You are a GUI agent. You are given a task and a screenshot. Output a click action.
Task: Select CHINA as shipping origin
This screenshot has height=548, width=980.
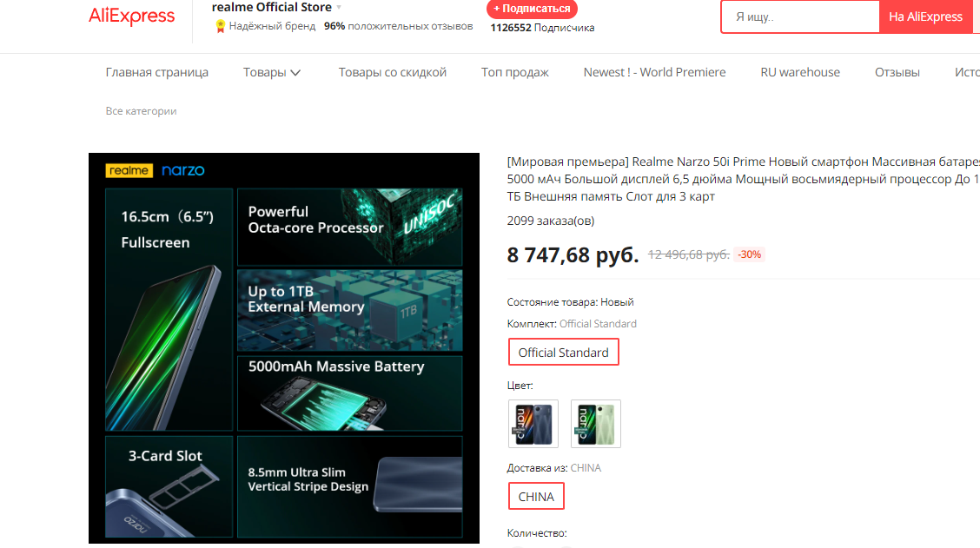click(x=536, y=496)
